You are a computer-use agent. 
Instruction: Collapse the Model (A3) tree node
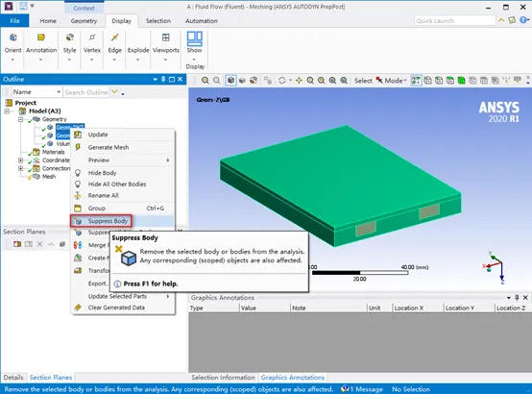pos(8,111)
